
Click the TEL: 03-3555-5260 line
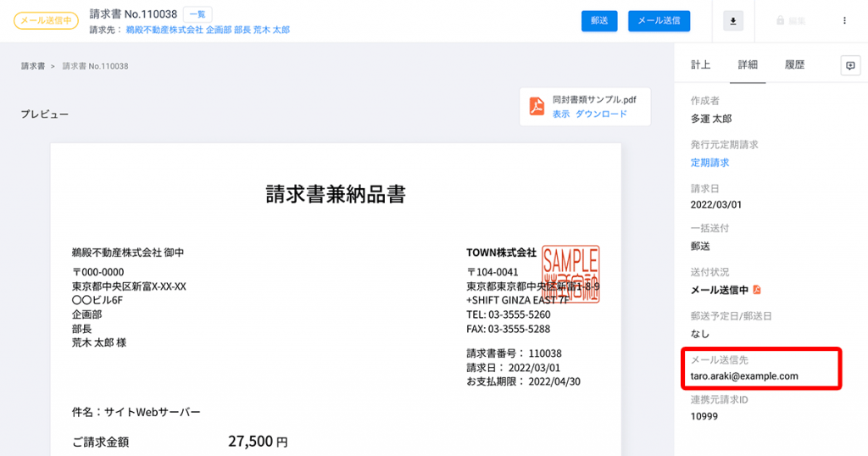click(509, 315)
